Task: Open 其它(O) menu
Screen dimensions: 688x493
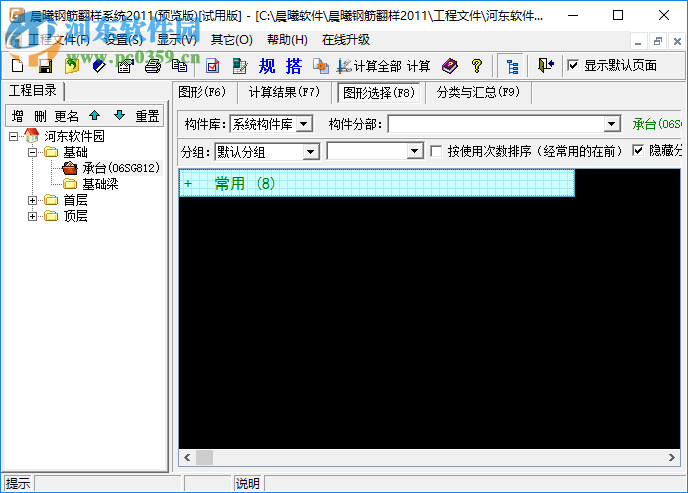Action: [231, 40]
